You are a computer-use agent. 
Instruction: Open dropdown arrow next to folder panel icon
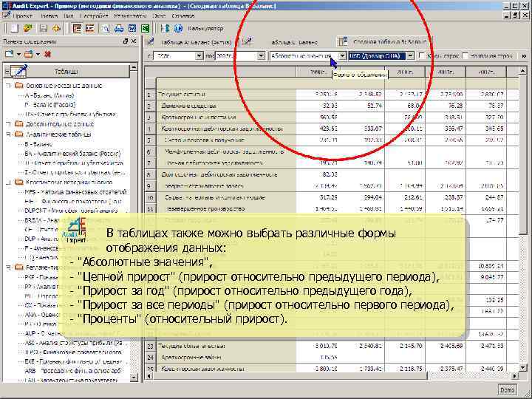pos(38,54)
